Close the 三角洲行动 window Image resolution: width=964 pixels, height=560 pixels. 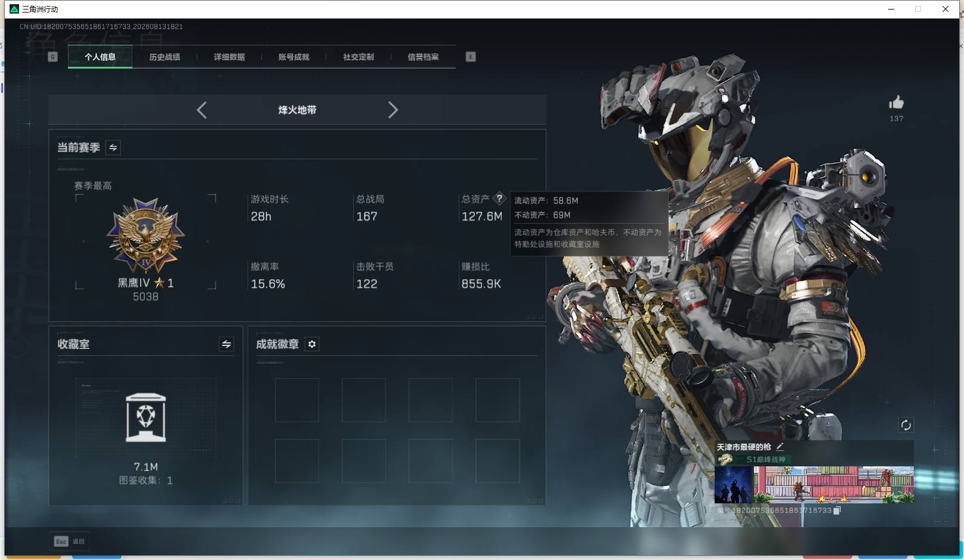pos(945,9)
